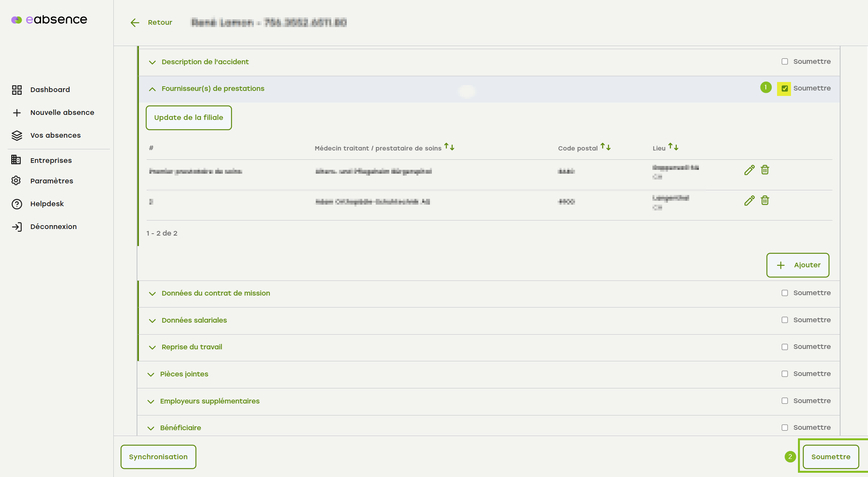Click Ajouter to add a provider
868x477 pixels.
pyautogui.click(x=798, y=265)
